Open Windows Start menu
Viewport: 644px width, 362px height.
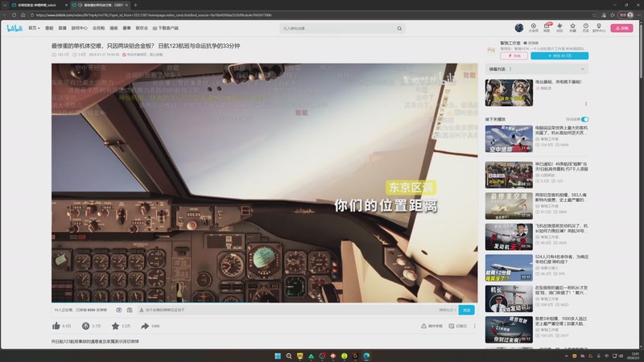pos(278,356)
